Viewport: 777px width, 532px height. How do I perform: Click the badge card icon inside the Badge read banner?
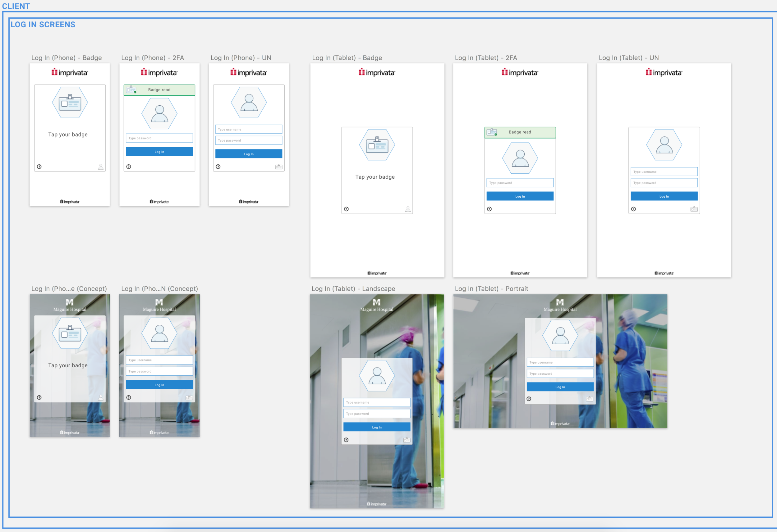(131, 89)
